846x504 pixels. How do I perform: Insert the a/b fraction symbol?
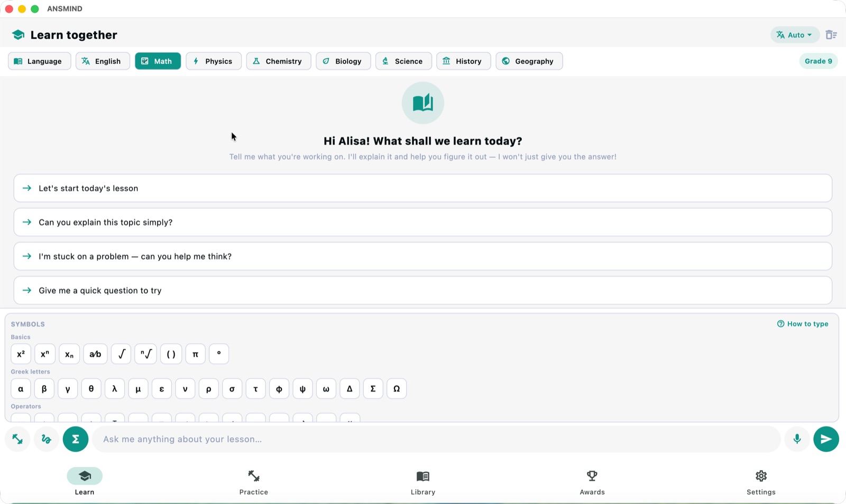pyautogui.click(x=95, y=354)
